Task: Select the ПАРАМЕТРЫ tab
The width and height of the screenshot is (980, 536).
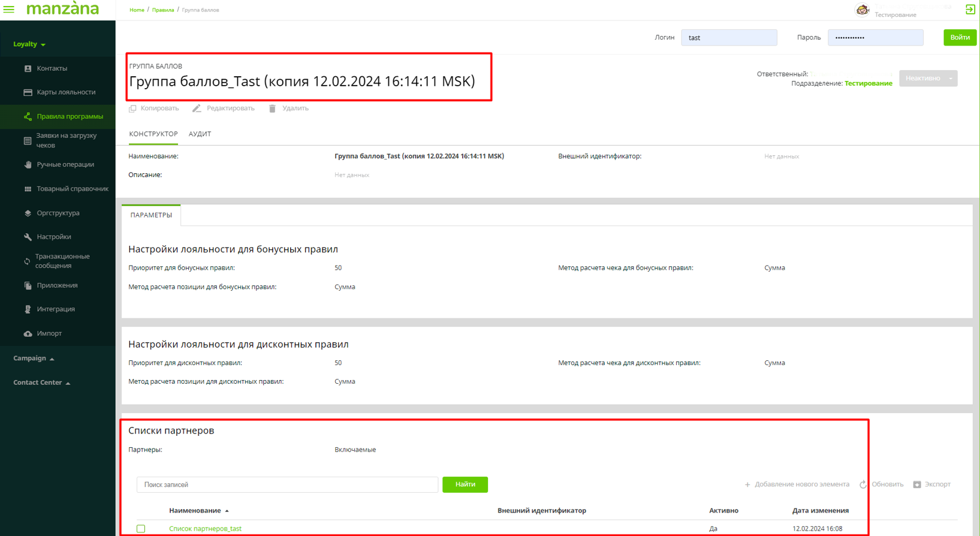Action: [151, 215]
